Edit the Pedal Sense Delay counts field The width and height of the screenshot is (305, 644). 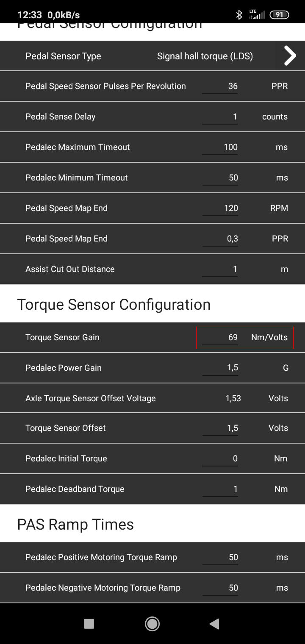[220, 117]
